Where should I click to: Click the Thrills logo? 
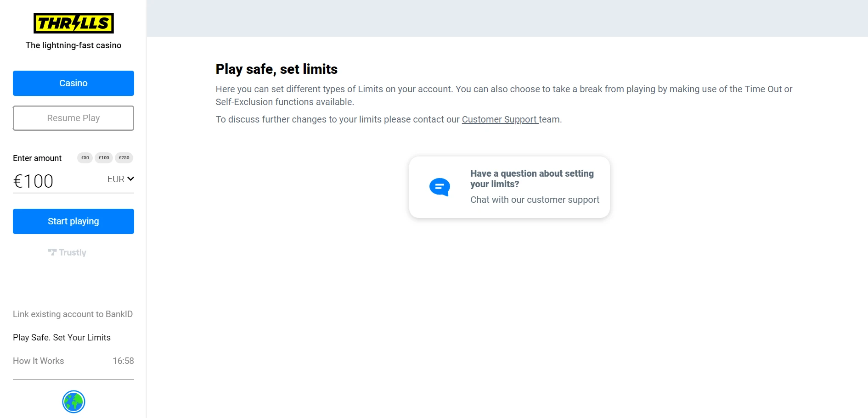[x=73, y=23]
